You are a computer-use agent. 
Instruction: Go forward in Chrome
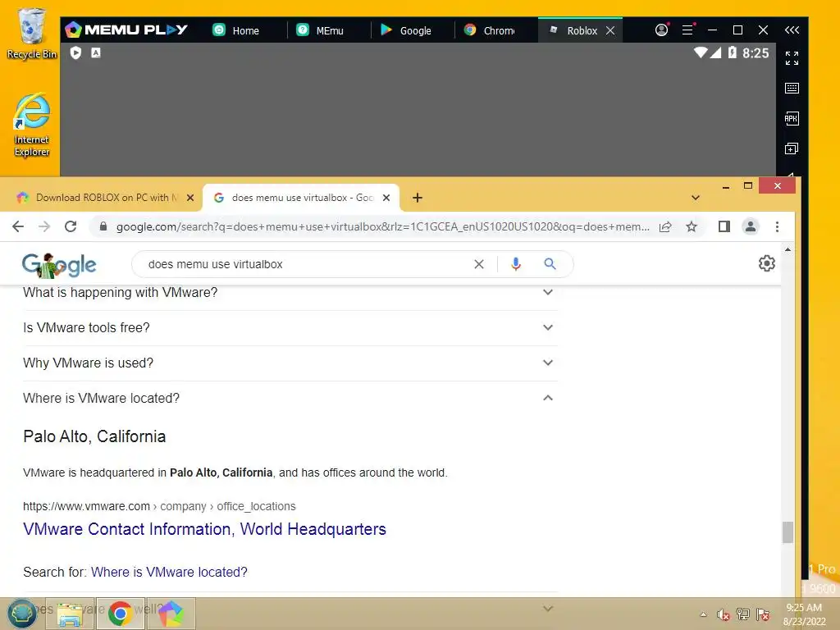click(44, 226)
